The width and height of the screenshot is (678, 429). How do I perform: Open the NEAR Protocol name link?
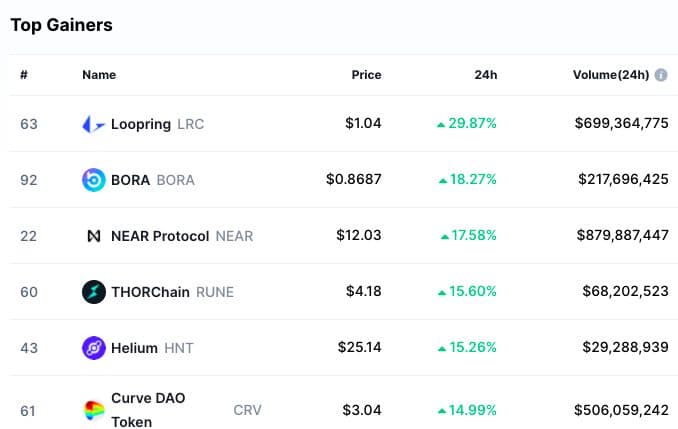point(160,236)
